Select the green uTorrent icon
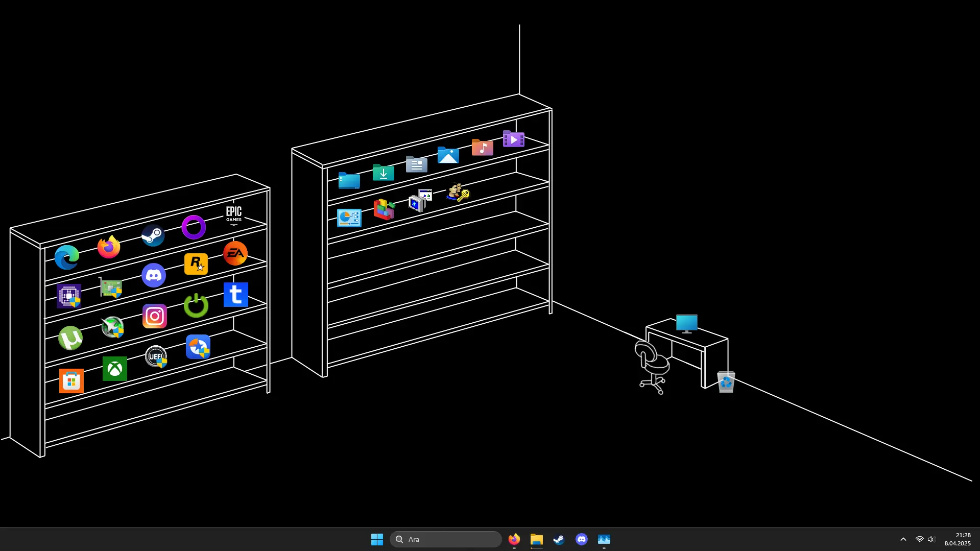 click(70, 338)
